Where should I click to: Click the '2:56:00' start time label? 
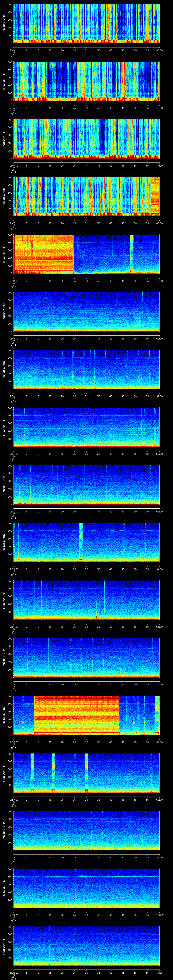click(14, 742)
